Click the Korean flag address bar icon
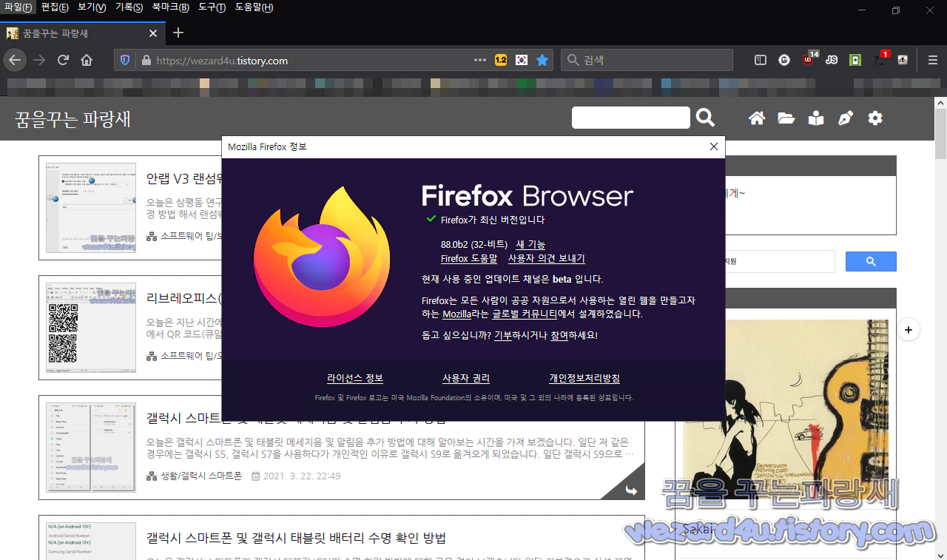 click(x=522, y=60)
